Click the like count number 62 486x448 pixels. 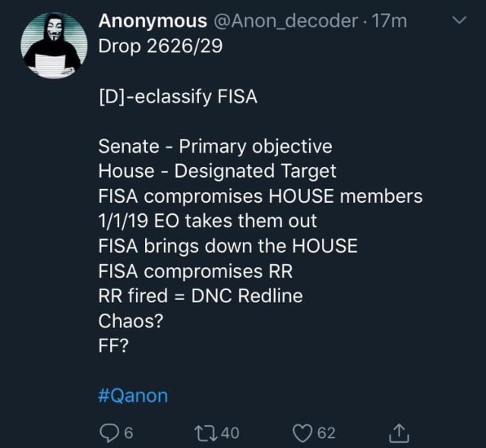[x=326, y=433]
